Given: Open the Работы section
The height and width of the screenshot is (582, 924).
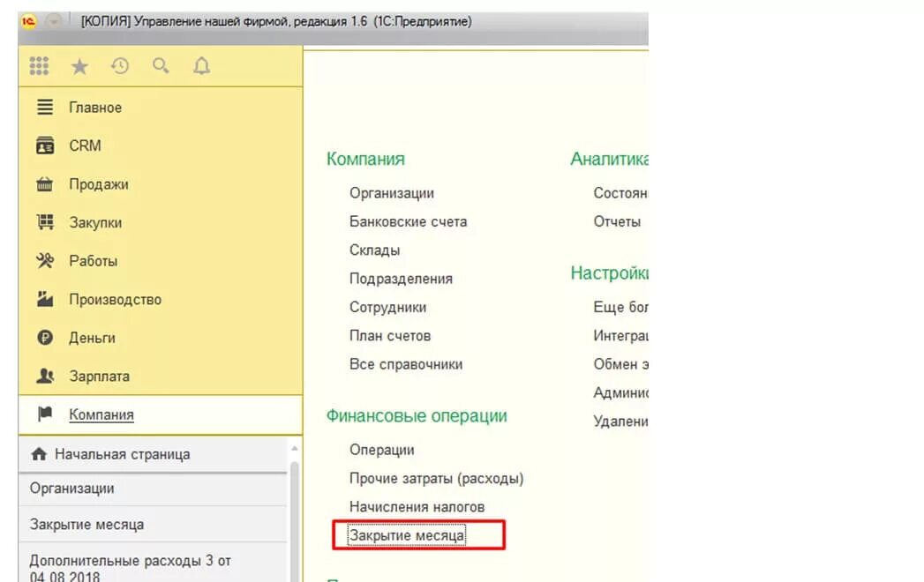Looking at the screenshot, I should coord(94,261).
